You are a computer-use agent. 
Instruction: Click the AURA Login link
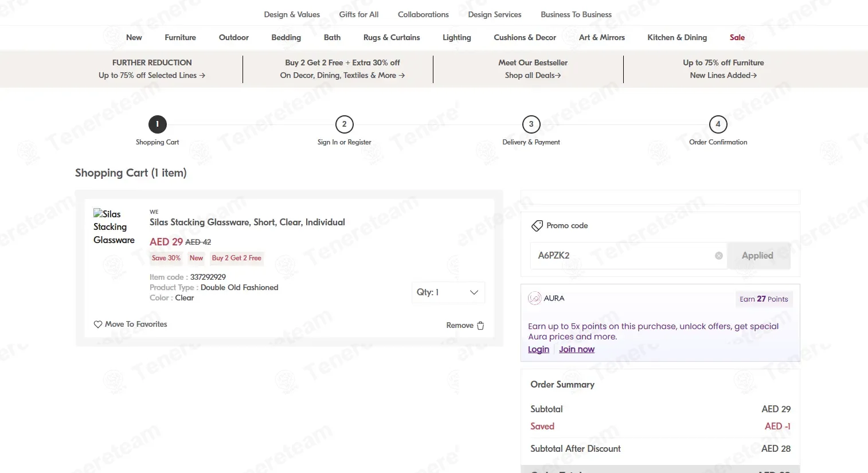pyautogui.click(x=538, y=349)
